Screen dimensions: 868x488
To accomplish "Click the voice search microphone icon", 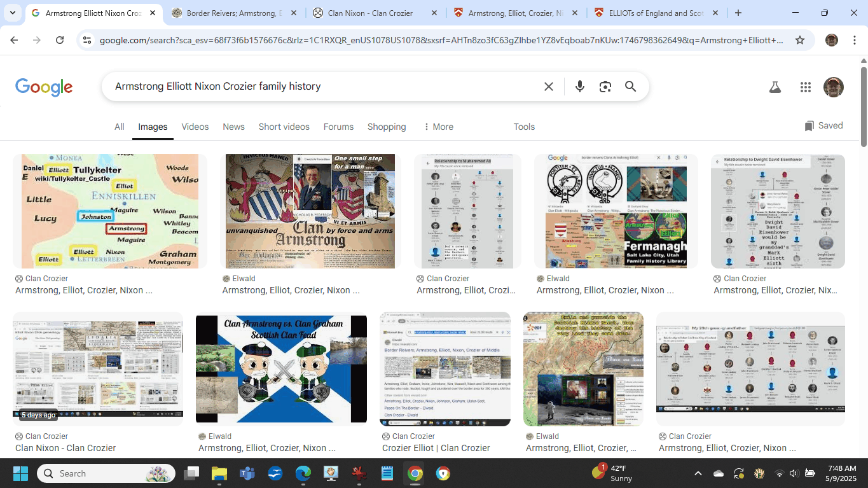I will coord(579,87).
